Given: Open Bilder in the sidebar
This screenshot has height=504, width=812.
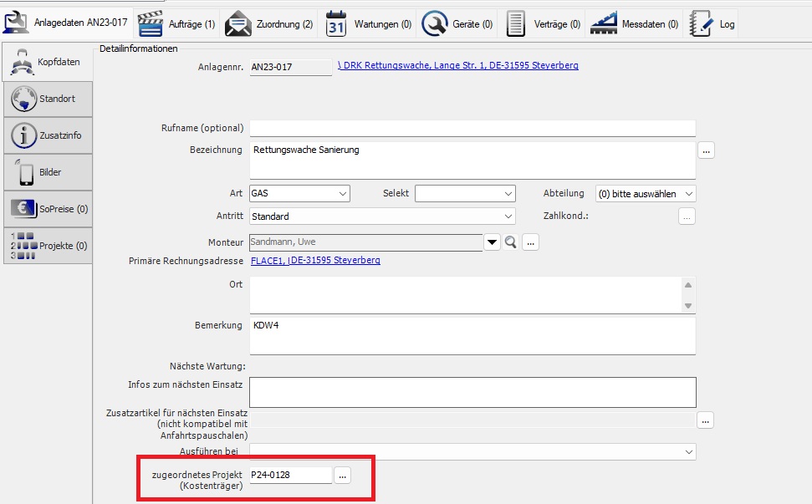Looking at the screenshot, I should (47, 172).
